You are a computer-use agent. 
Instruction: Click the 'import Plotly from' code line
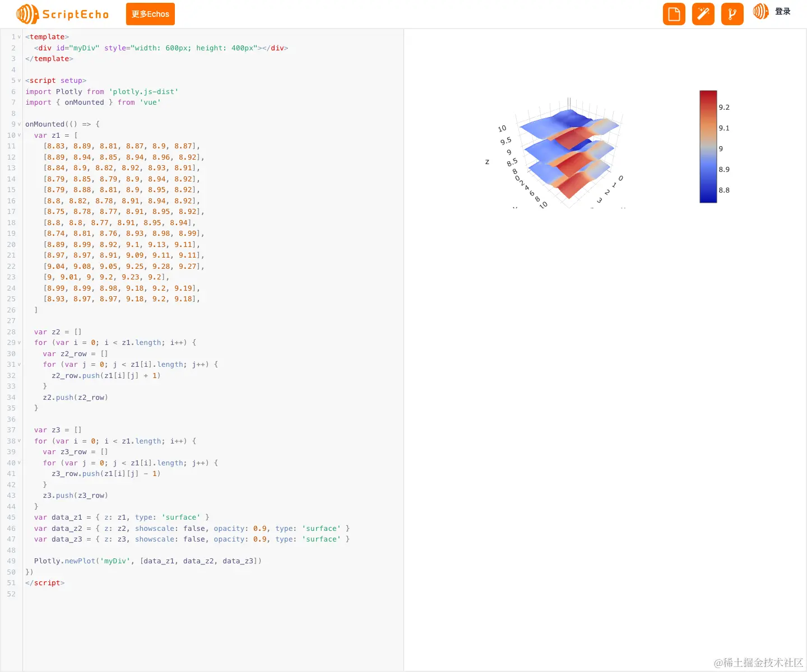pyautogui.click(x=102, y=92)
